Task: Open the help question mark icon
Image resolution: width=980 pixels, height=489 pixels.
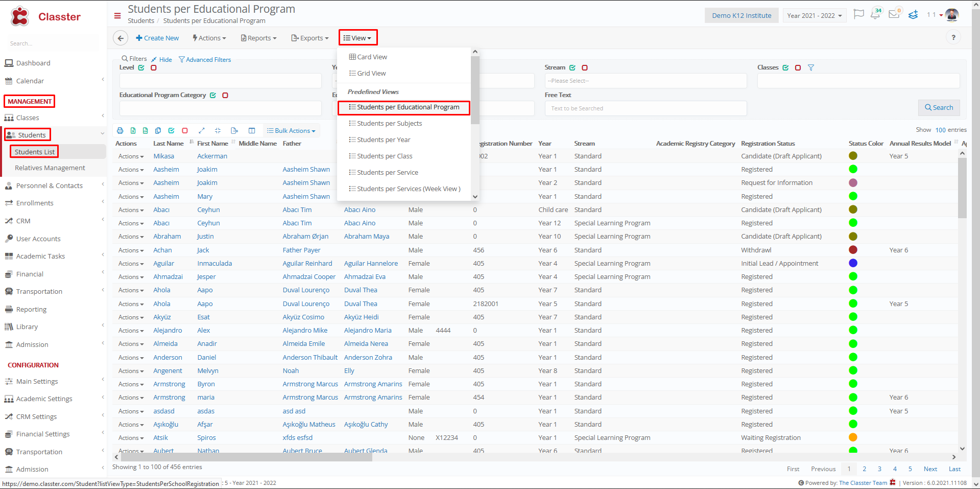Action: point(953,37)
